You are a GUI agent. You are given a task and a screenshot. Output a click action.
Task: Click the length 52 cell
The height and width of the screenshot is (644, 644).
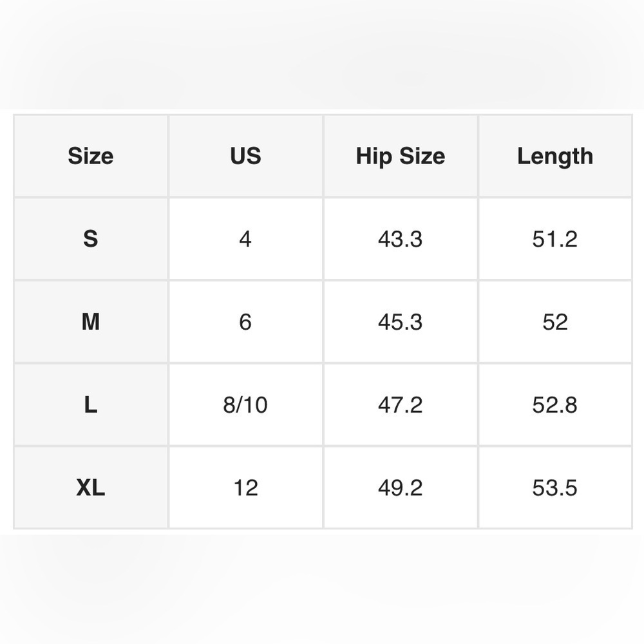[555, 321]
